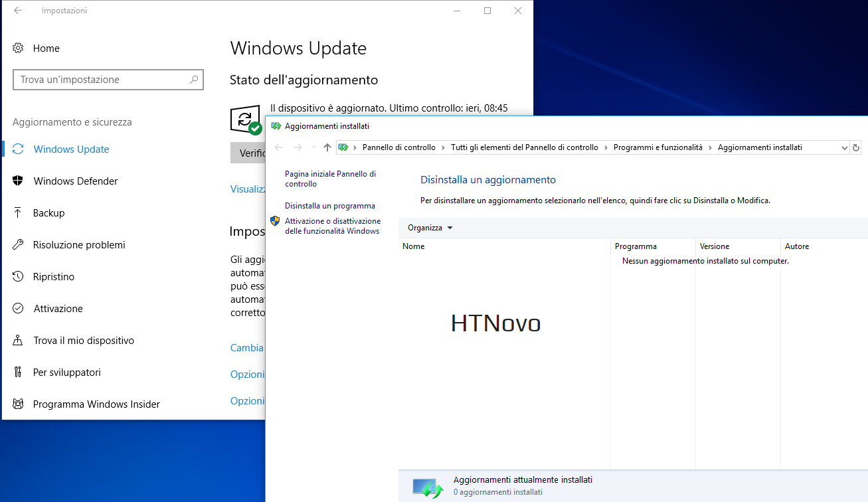Image resolution: width=868 pixels, height=502 pixels.
Task: Open Programma Windows Insider page
Action: point(96,404)
